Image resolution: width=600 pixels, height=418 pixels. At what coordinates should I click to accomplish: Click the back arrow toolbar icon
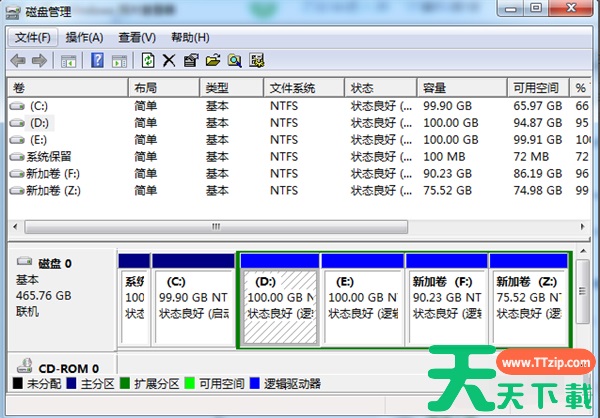(x=18, y=61)
